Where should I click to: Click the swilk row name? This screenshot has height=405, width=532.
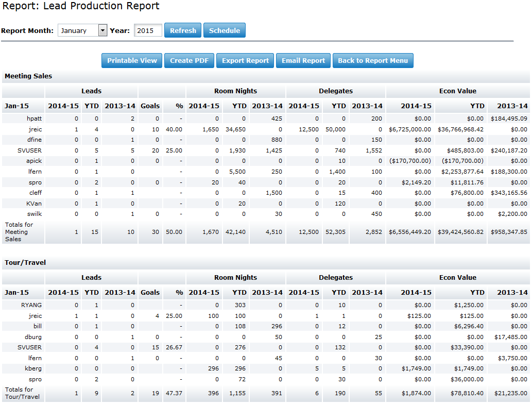pyautogui.click(x=35, y=214)
